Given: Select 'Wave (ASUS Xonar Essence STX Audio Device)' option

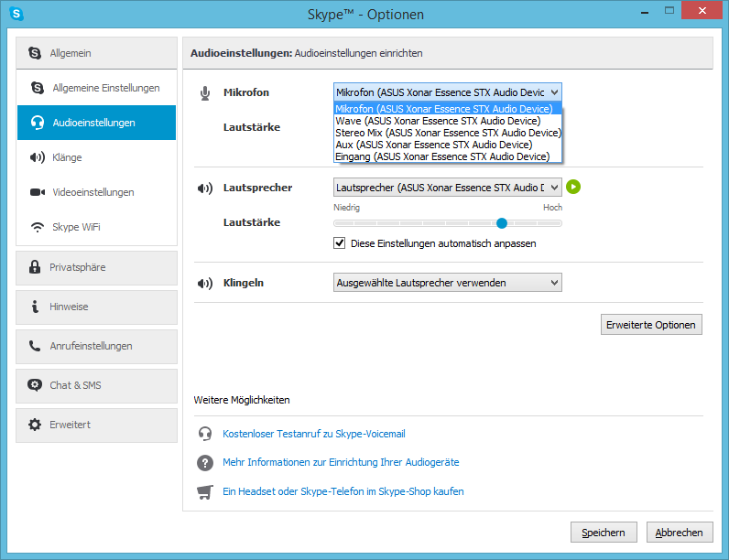Looking at the screenshot, I should (448, 121).
